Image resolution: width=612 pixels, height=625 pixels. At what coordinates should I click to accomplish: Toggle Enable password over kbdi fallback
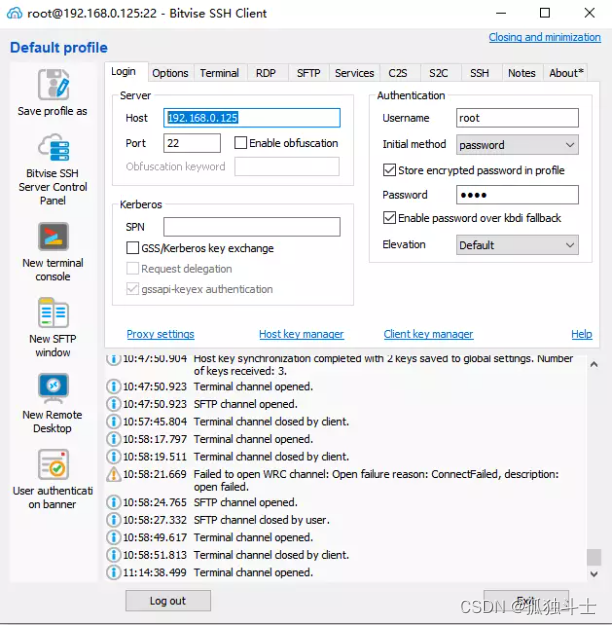389,218
